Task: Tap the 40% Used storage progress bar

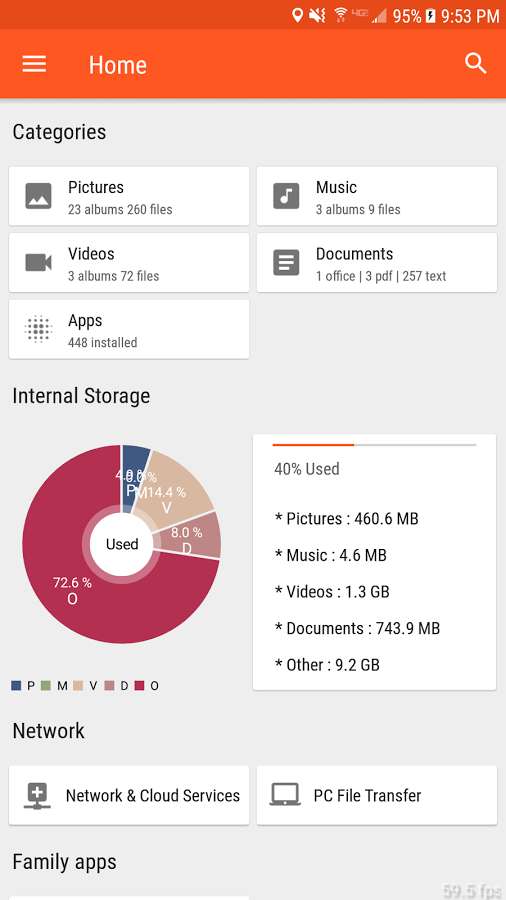Action: pyautogui.click(x=374, y=445)
